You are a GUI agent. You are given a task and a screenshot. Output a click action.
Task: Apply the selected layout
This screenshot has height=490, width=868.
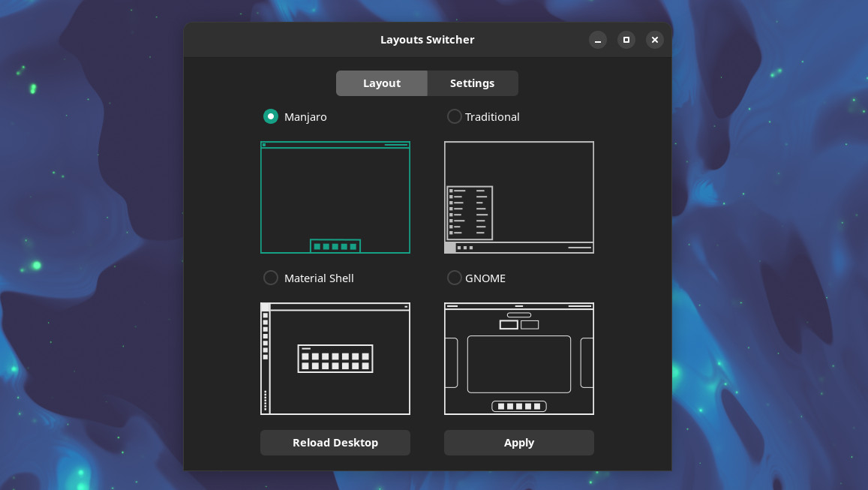click(x=518, y=443)
